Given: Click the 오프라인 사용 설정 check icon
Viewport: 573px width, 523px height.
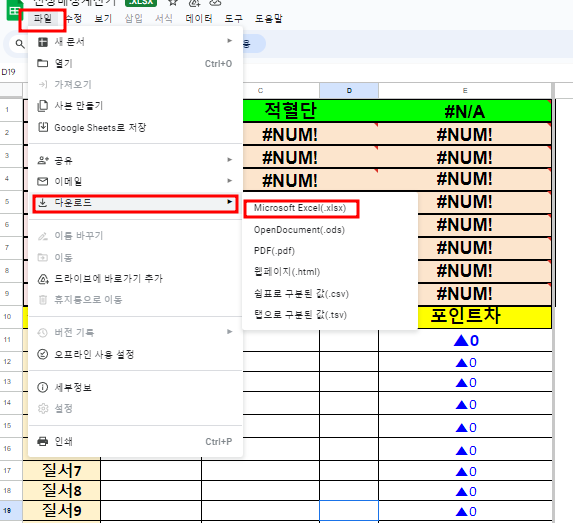Looking at the screenshot, I should [x=43, y=354].
